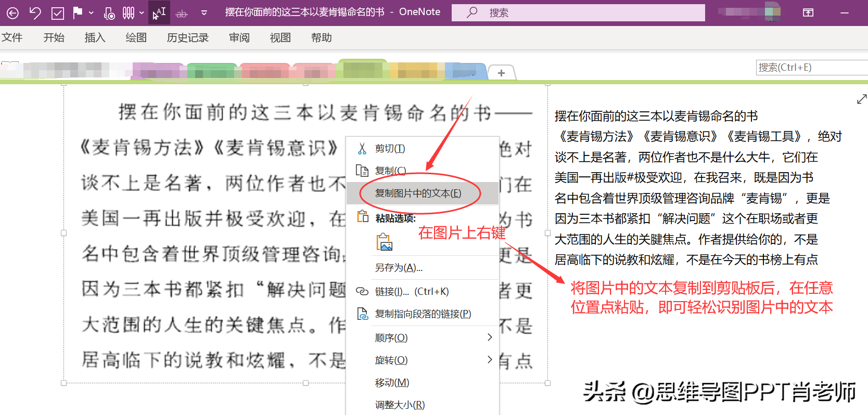This screenshot has width=868, height=415.
Task: Open the 文件 menu tab
Action: [12, 37]
